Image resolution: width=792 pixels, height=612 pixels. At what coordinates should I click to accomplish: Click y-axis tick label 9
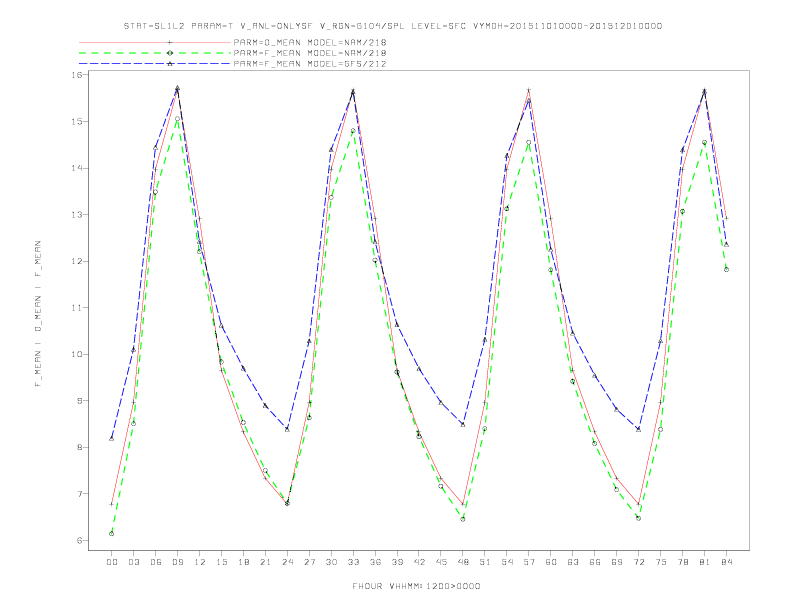80,400
